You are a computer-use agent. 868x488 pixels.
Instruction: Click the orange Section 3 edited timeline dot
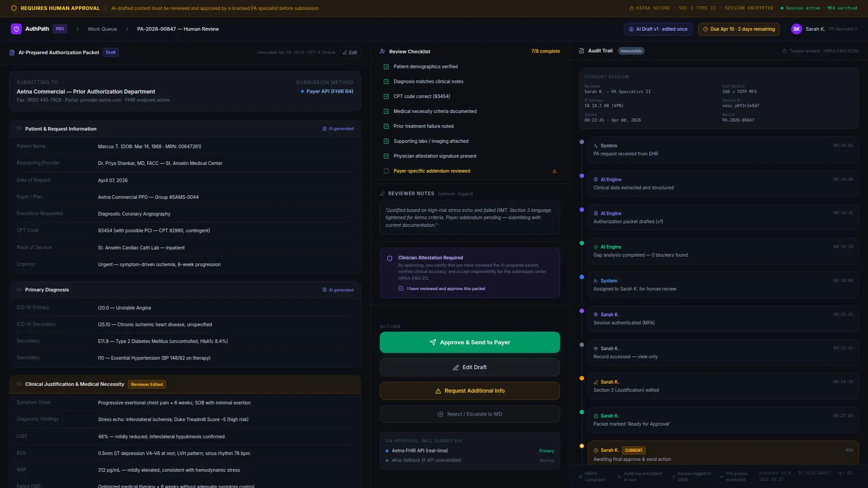(582, 379)
